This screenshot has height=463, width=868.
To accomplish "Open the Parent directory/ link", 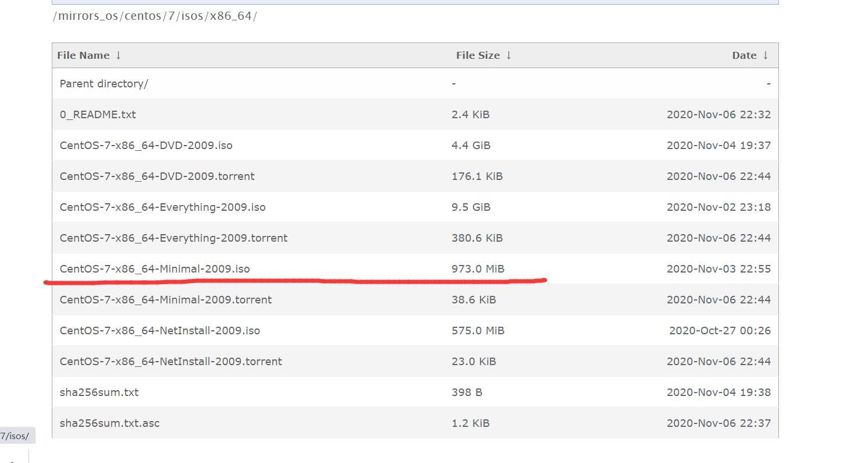I will tap(104, 84).
